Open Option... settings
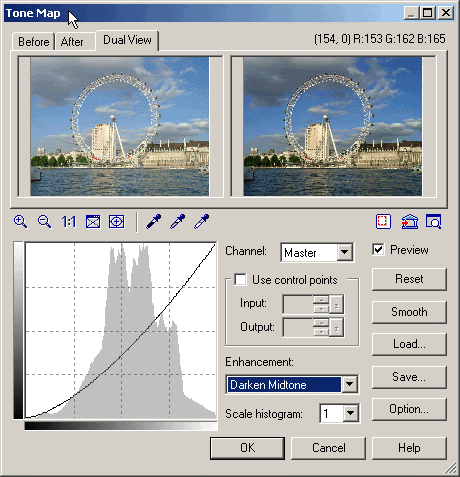This screenshot has width=460, height=477. pos(409,409)
